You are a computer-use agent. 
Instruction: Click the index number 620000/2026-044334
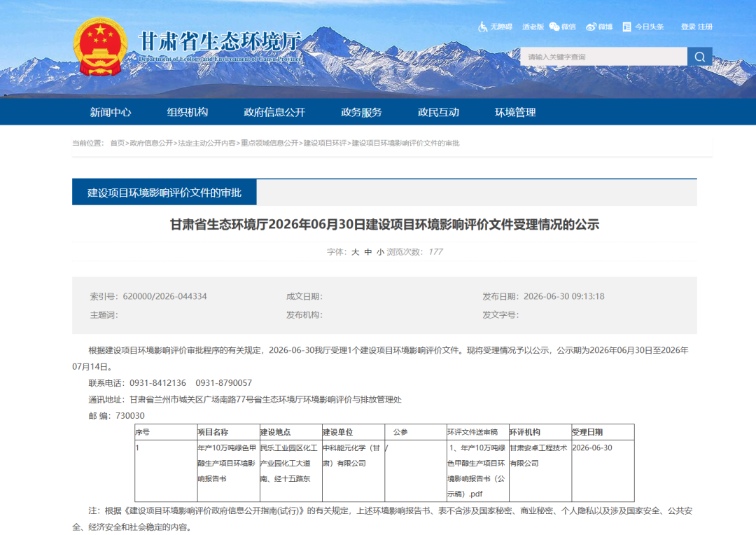165,296
